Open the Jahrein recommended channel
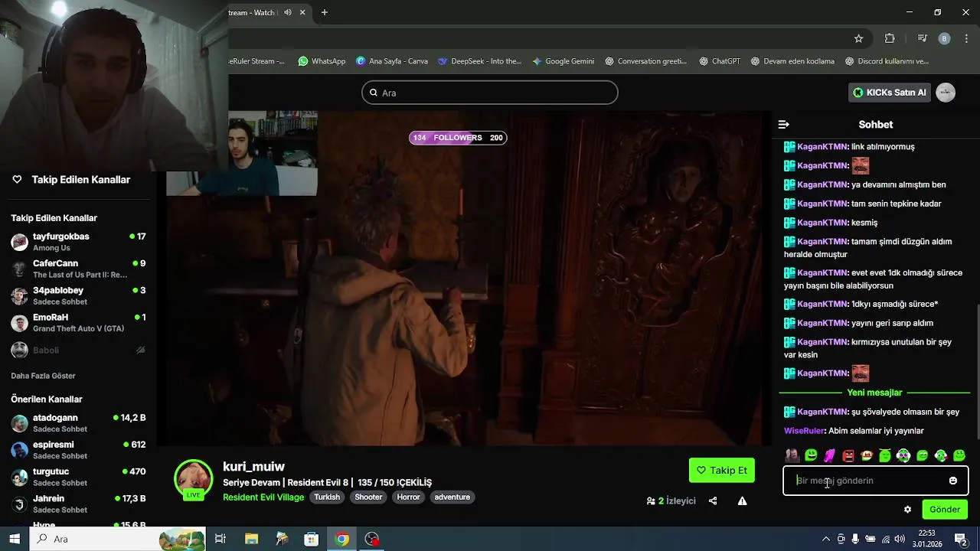980x551 pixels. [x=78, y=504]
